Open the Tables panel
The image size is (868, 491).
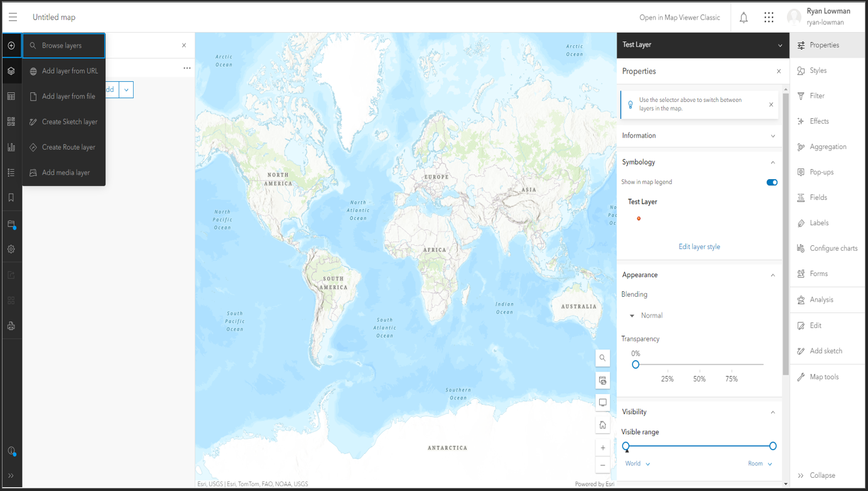tap(11, 96)
